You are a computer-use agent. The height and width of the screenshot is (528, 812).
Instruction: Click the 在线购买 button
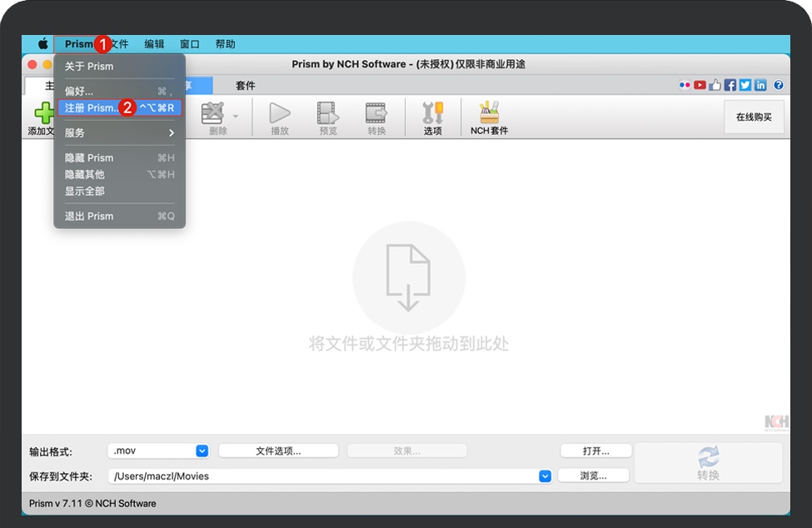(x=753, y=117)
